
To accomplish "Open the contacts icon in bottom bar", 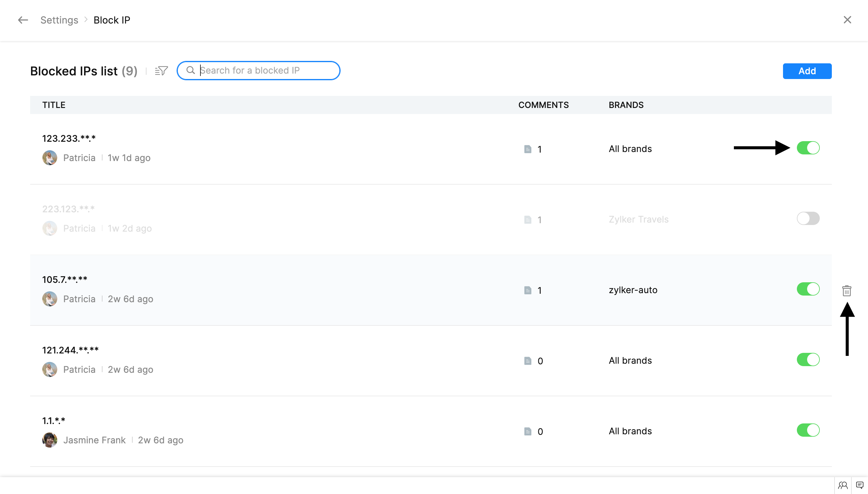I will point(843,486).
